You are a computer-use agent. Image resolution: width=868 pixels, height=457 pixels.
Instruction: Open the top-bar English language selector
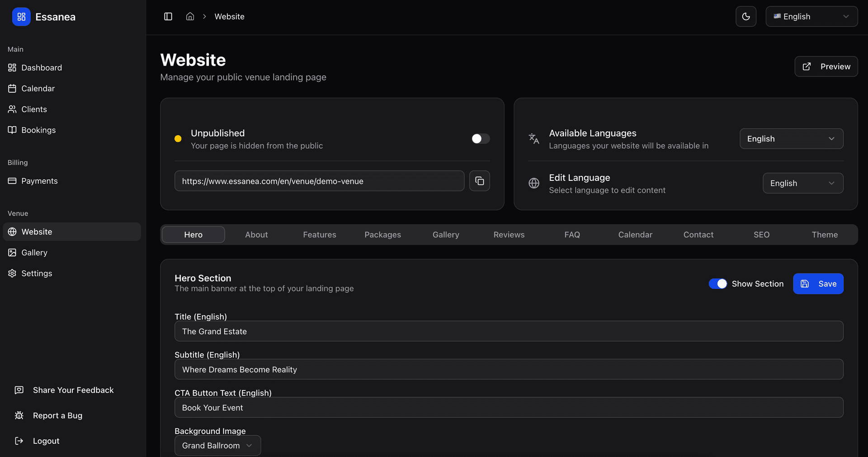coord(811,17)
